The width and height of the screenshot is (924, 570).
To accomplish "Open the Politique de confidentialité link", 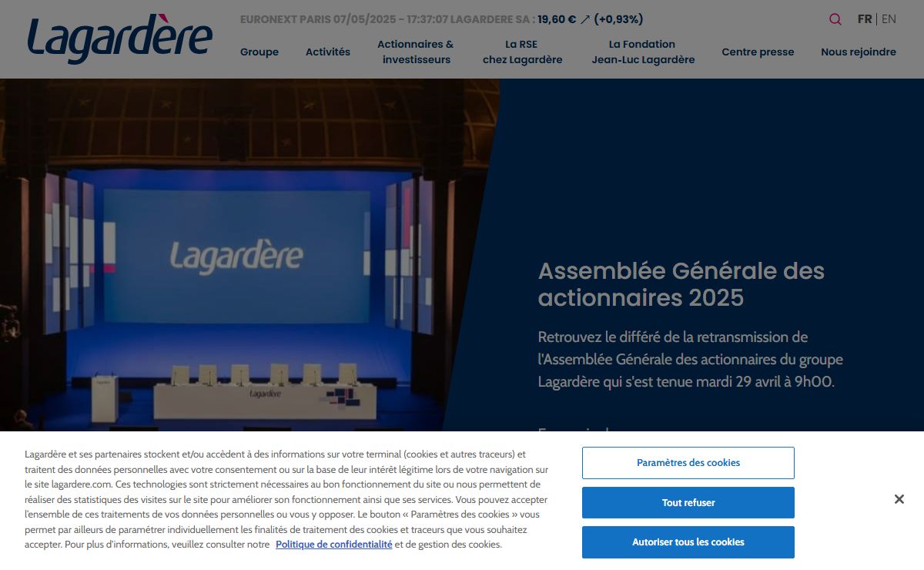I will tap(333, 545).
